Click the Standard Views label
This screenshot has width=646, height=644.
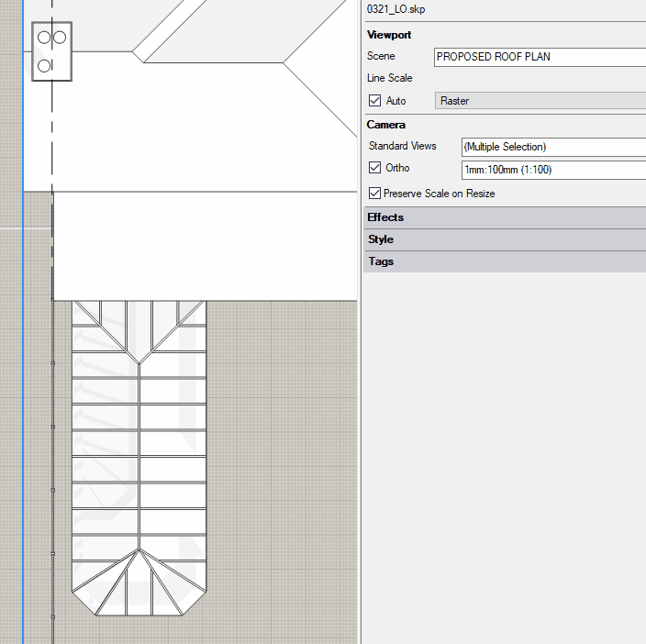(x=402, y=146)
